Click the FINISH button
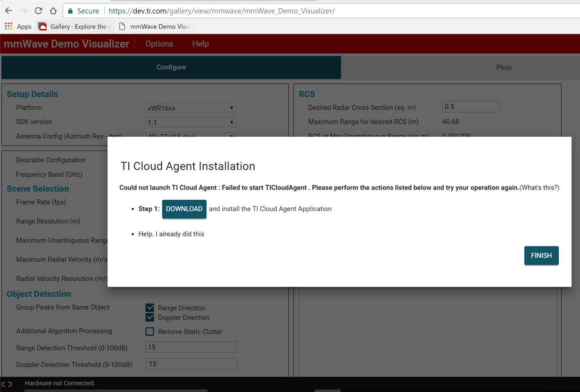The height and width of the screenshot is (392, 580). point(541,255)
